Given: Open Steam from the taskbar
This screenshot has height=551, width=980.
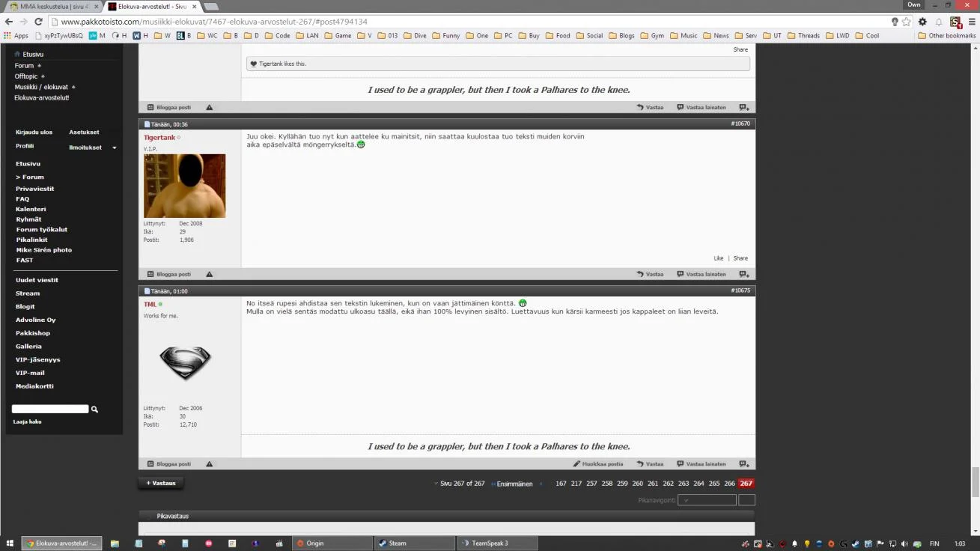Looking at the screenshot, I should [414, 544].
